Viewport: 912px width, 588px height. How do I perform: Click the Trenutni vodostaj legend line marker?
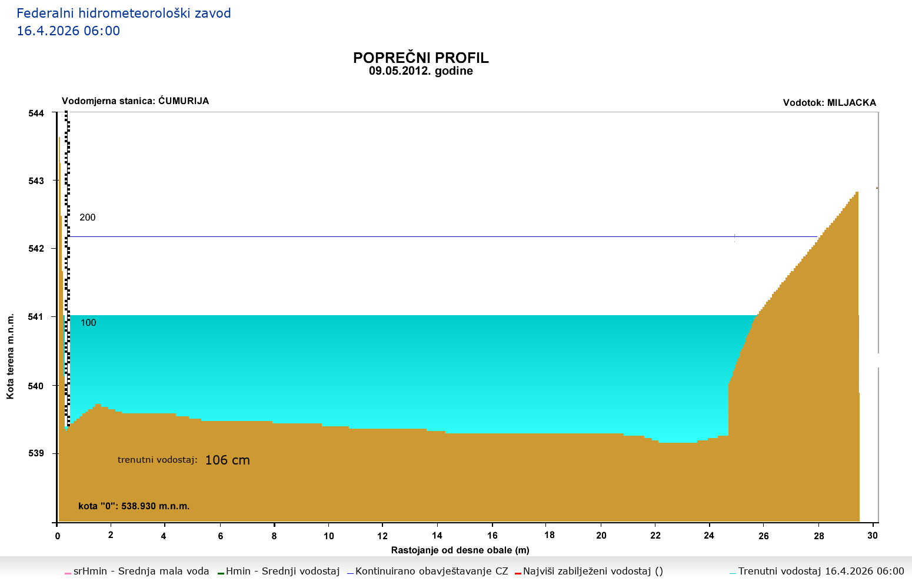(733, 573)
